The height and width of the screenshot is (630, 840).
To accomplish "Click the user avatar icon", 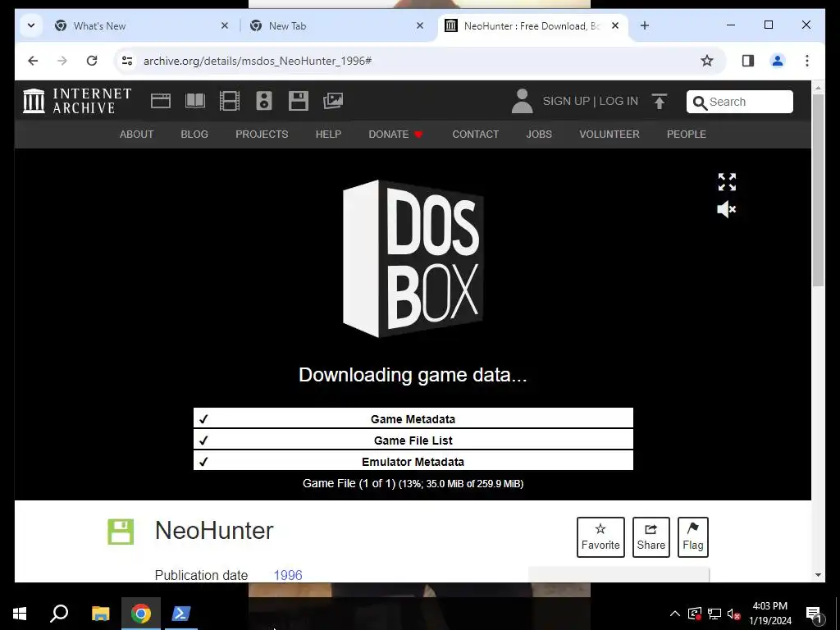I will tap(522, 101).
